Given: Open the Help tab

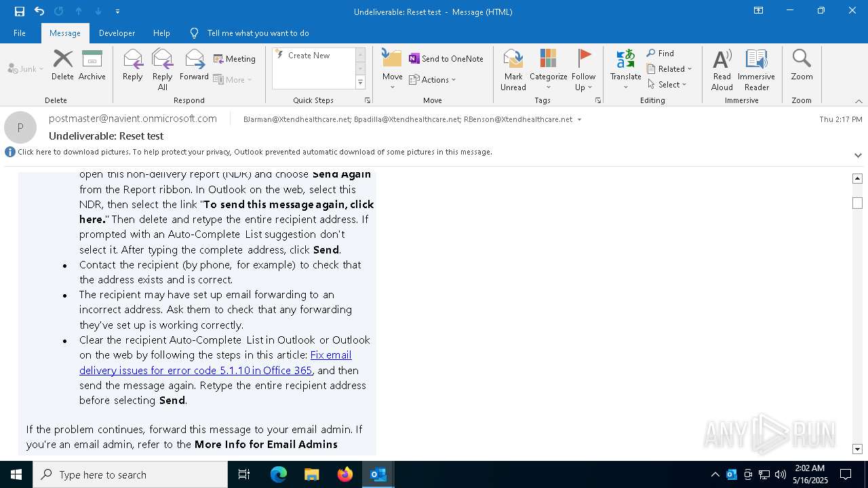Looking at the screenshot, I should 161,33.
